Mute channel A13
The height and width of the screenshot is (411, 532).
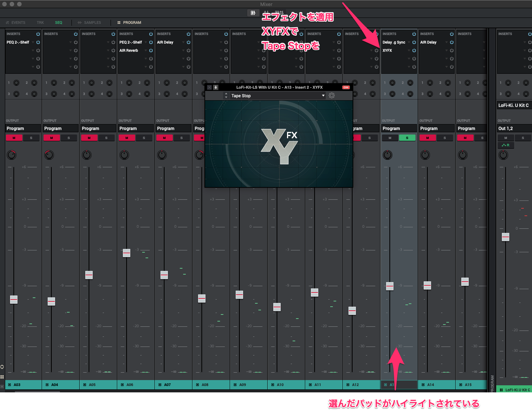click(x=390, y=138)
